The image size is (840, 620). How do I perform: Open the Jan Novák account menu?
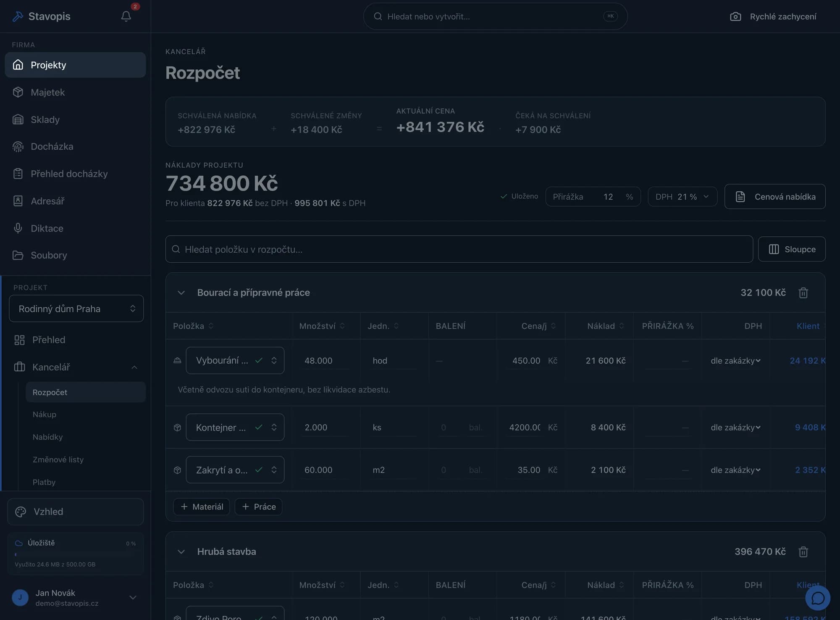[x=75, y=597]
